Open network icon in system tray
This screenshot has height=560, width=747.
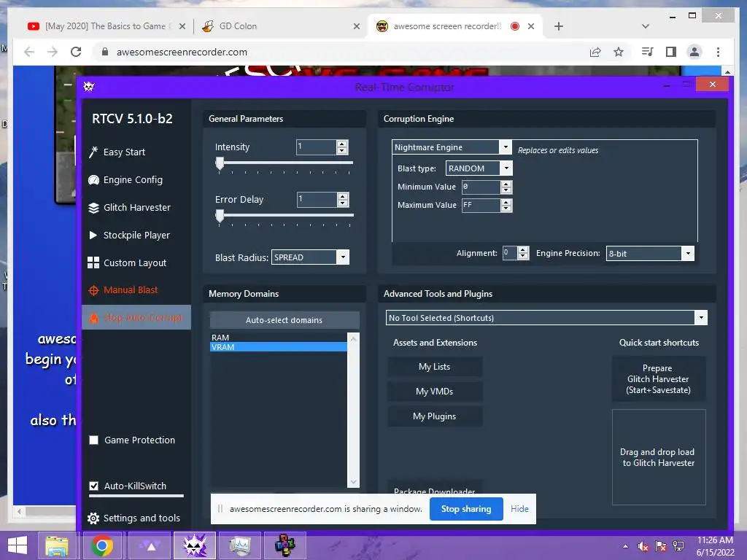point(678,546)
